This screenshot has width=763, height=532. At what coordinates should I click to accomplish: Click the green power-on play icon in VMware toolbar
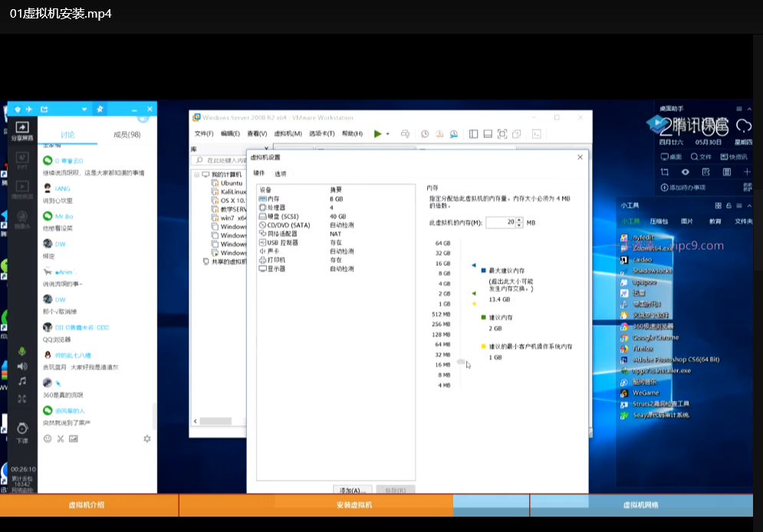377,133
